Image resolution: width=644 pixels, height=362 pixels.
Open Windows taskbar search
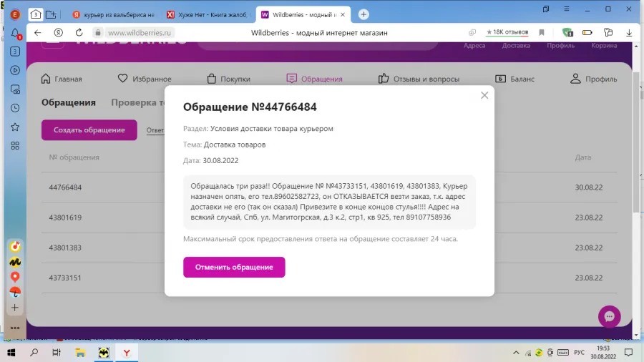34,353
